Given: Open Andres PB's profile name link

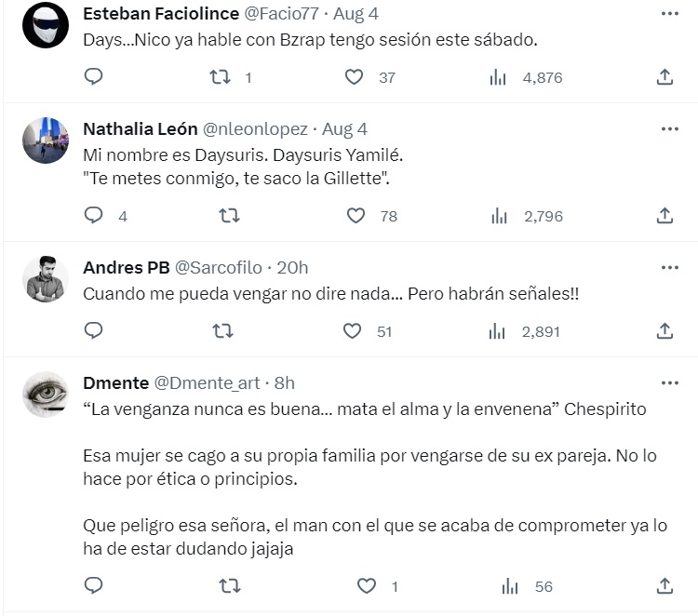Looking at the screenshot, I should [x=126, y=268].
